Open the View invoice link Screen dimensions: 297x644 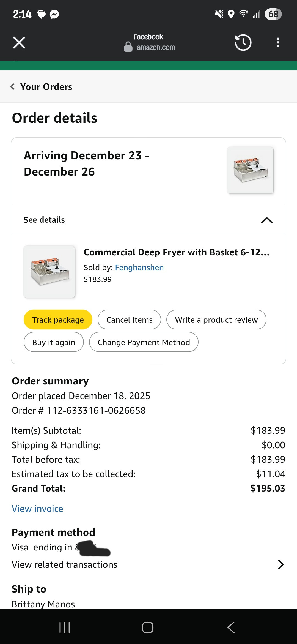(x=37, y=509)
